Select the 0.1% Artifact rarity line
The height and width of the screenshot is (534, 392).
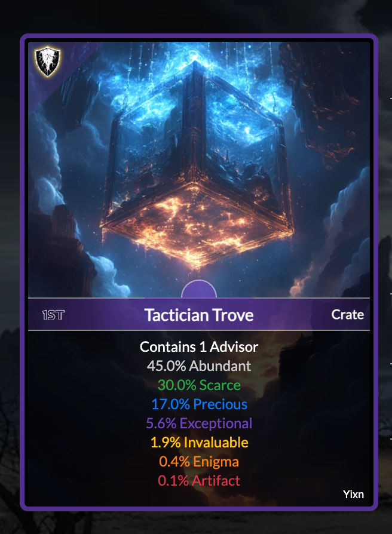tap(199, 480)
